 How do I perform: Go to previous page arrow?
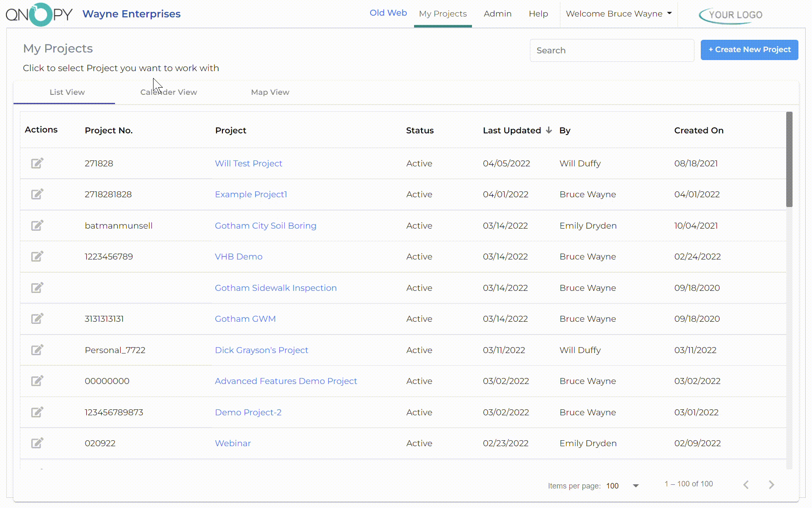pos(746,485)
